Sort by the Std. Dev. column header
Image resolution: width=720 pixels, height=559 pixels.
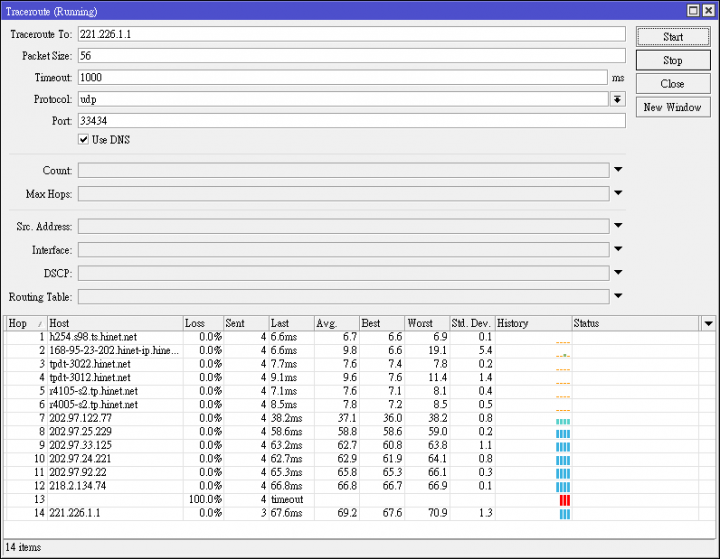coord(472,323)
